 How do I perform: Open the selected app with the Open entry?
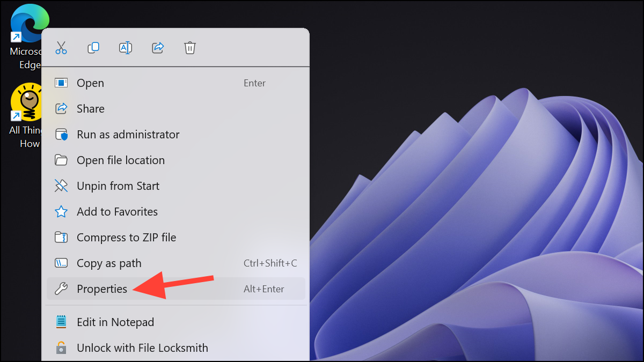pos(90,83)
